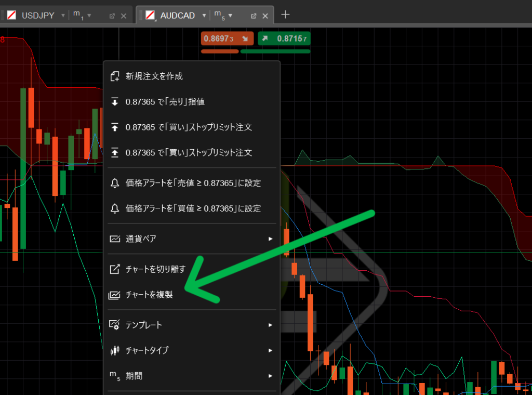
Task: Open the AUDCAD symbol dropdown arrow
Action: pos(204,16)
